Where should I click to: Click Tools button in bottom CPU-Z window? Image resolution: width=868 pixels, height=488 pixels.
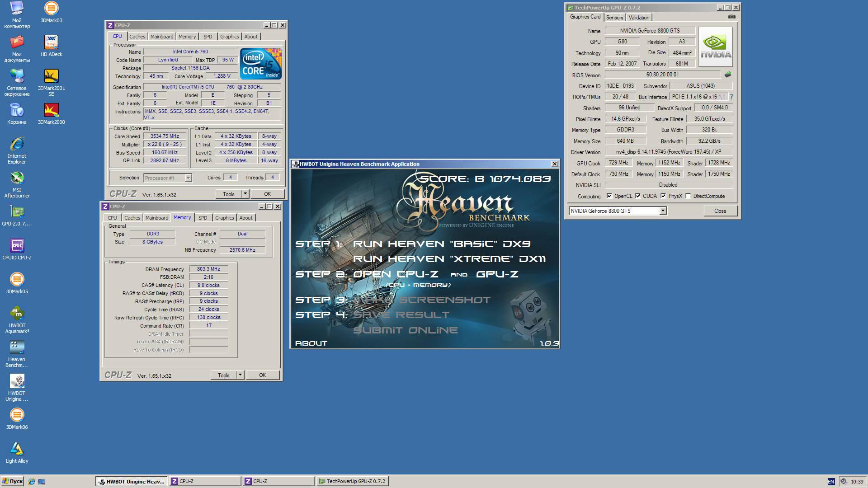click(224, 375)
